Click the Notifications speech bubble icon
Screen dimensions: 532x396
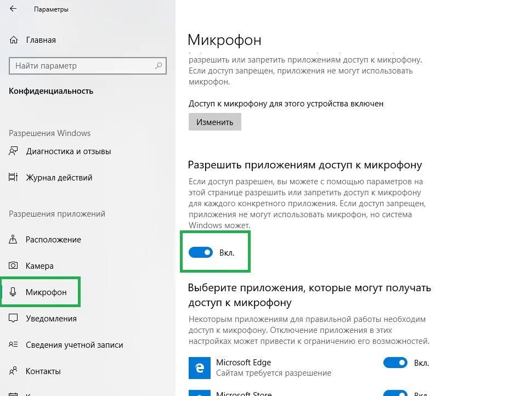(13, 318)
